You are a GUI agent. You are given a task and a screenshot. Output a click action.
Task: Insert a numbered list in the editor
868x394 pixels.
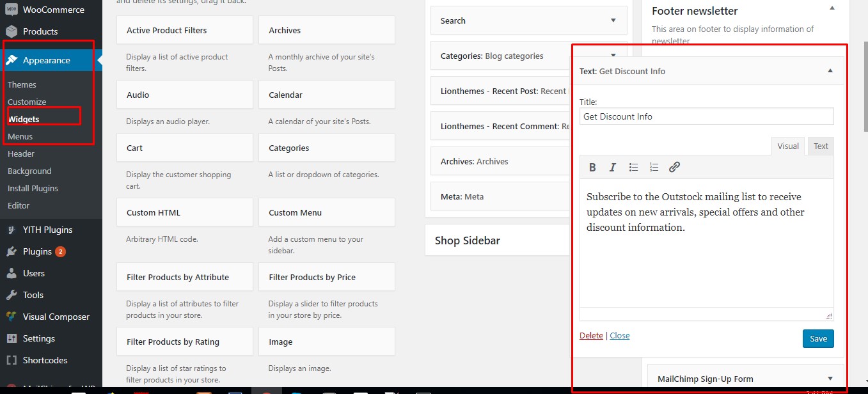(x=654, y=168)
